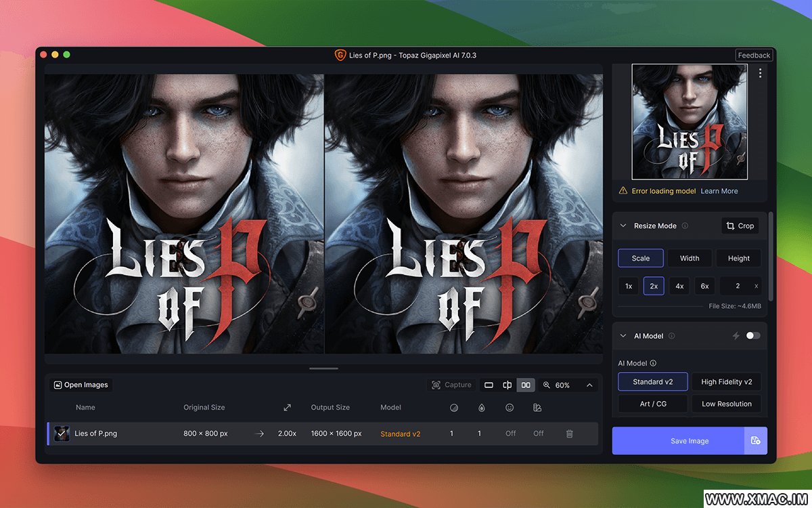Click the x unit next to the custom scale field
Screen dimensions: 812x508
pos(756,287)
